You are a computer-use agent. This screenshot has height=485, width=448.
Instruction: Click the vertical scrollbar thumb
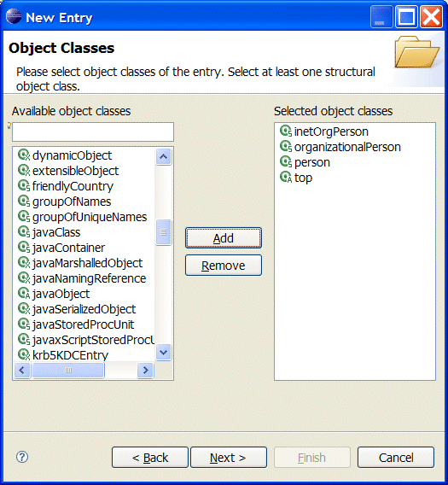click(164, 232)
